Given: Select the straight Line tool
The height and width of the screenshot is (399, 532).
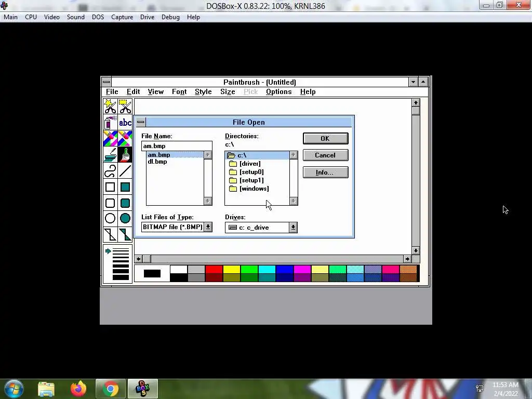Looking at the screenshot, I should (x=125, y=170).
